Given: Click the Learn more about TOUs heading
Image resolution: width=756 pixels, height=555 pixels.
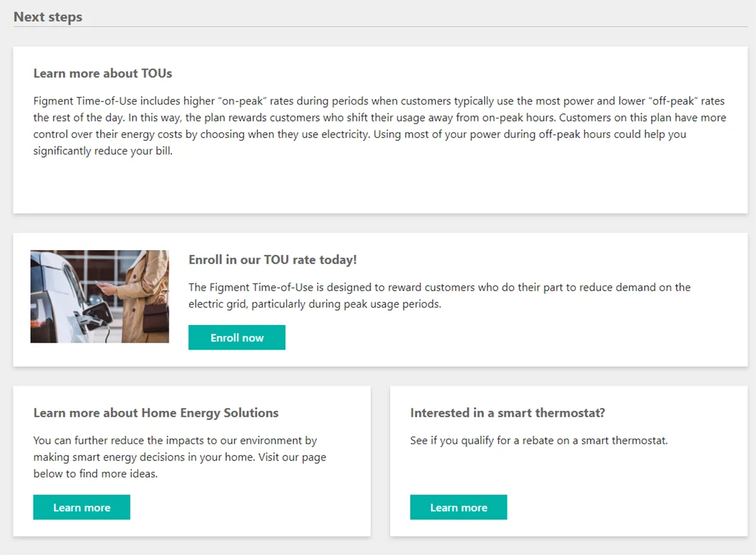Looking at the screenshot, I should pyautogui.click(x=103, y=74).
